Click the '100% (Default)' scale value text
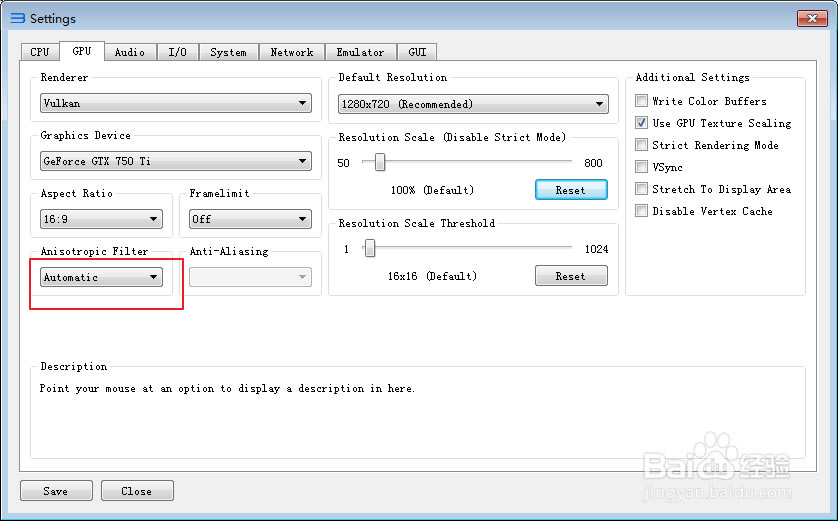 click(x=432, y=190)
